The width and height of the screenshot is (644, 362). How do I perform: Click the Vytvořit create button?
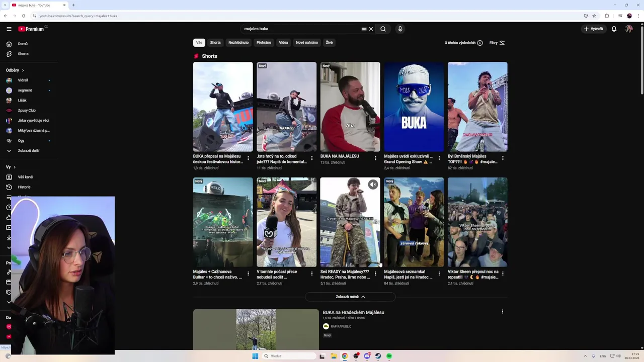[593, 29]
